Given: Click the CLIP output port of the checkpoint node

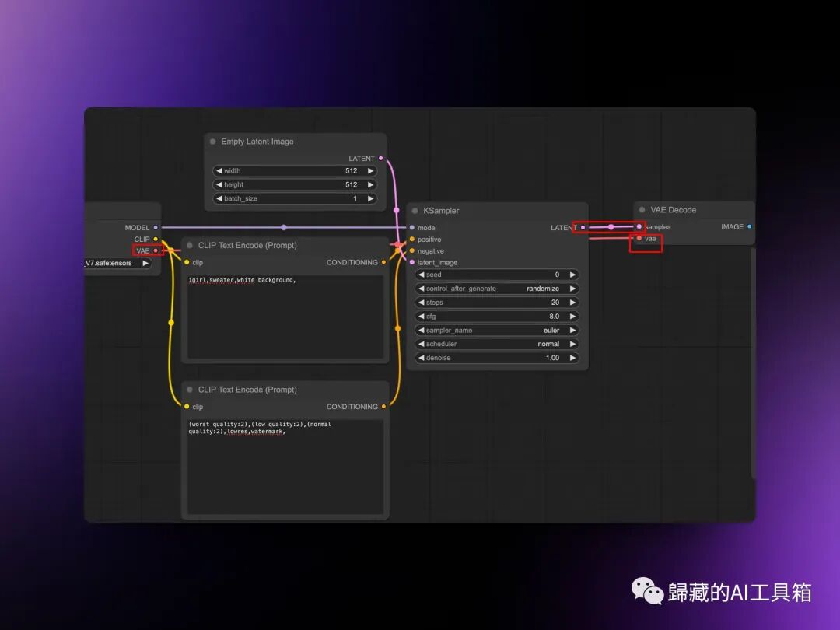Looking at the screenshot, I should click(156, 239).
